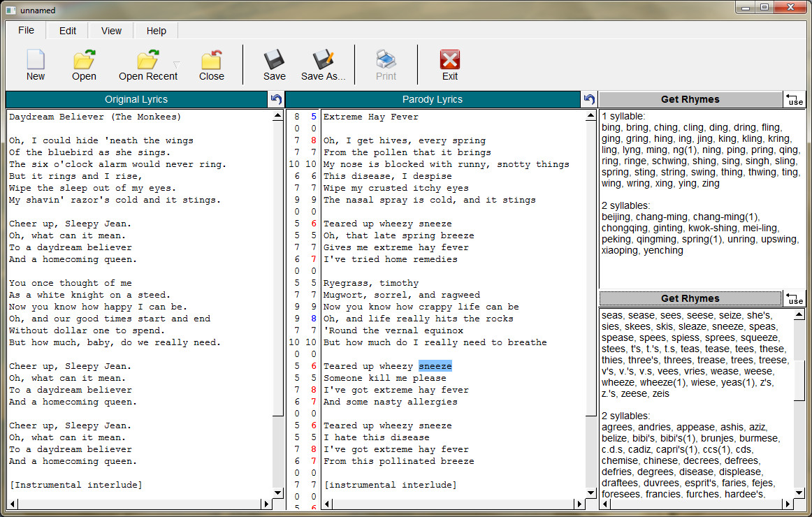Click rhyme word 'appease' in lower list
This screenshot has height=517, width=812.
pyautogui.click(x=695, y=427)
